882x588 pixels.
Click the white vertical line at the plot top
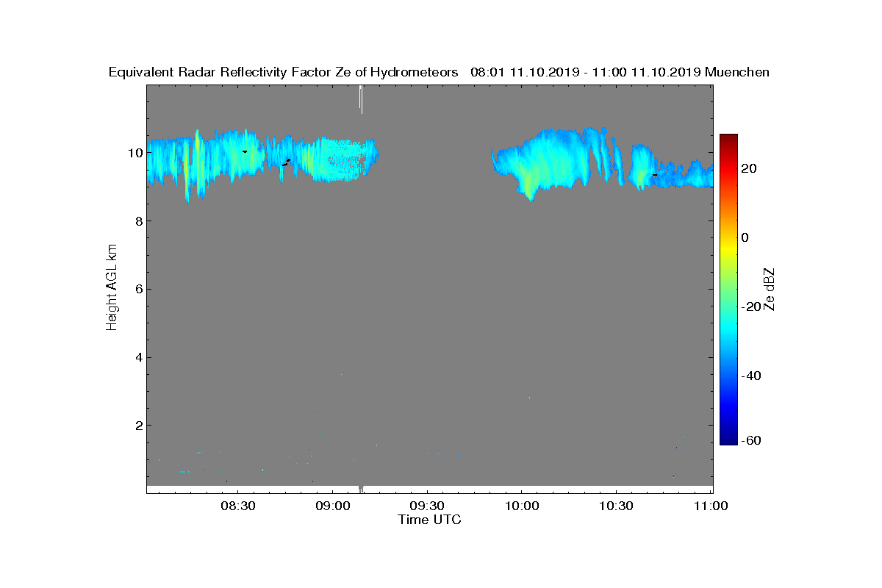pos(361,98)
